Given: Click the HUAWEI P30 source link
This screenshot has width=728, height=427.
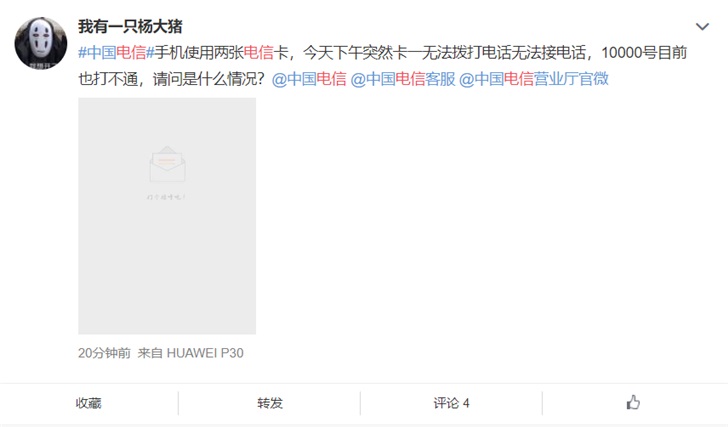Looking at the screenshot, I should [205, 353].
